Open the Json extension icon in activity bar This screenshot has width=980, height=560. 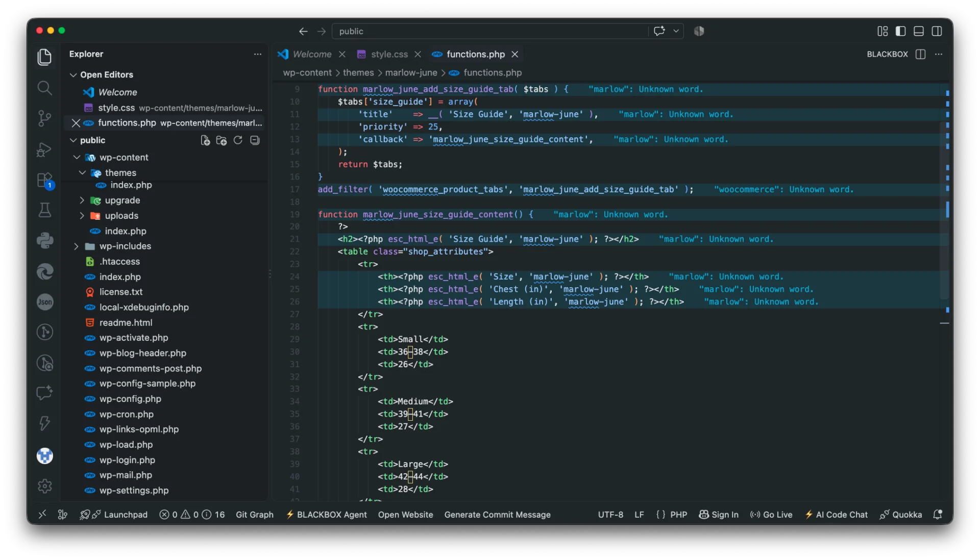pos(45,302)
